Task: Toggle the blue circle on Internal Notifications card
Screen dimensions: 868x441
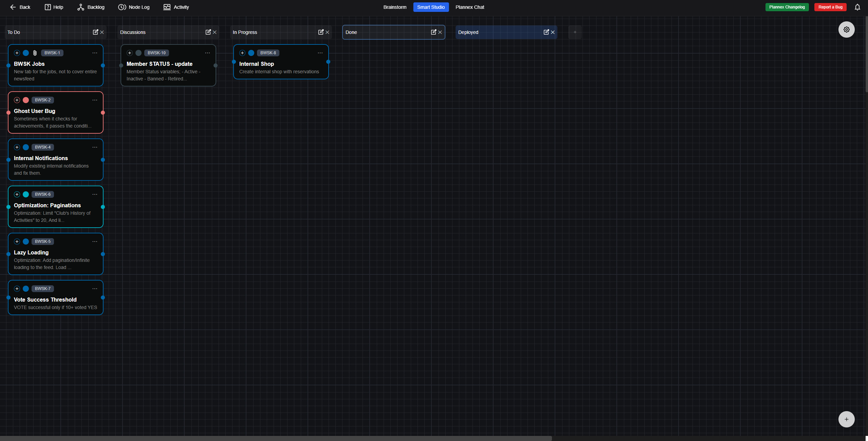Action: pos(25,147)
